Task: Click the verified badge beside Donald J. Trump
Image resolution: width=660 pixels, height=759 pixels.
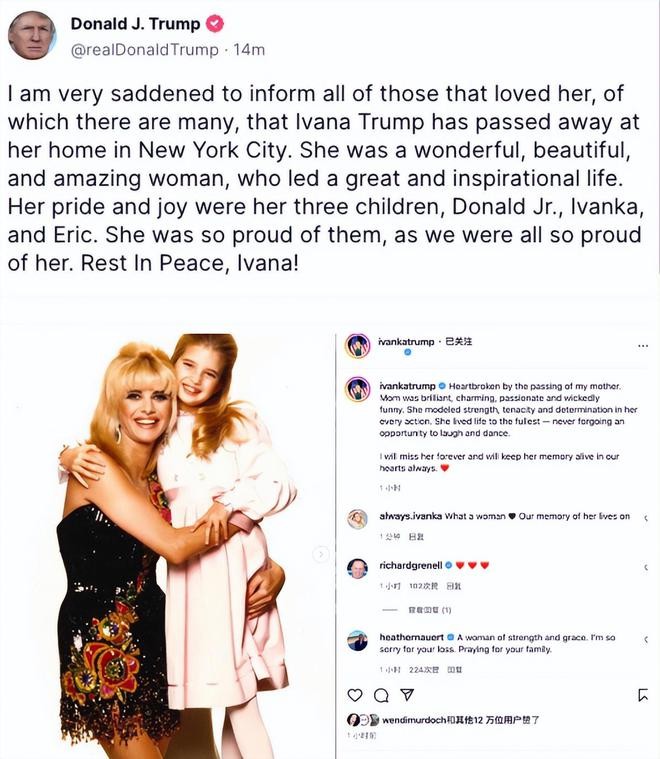Action: point(215,24)
